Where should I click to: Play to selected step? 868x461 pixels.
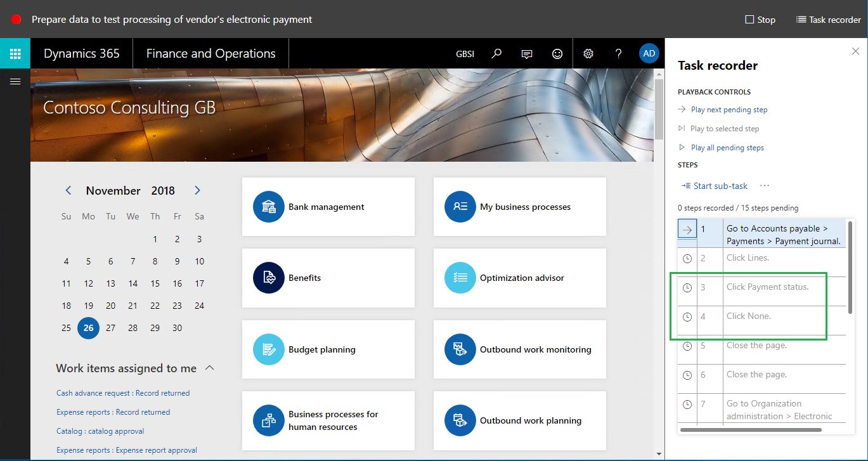click(x=718, y=129)
